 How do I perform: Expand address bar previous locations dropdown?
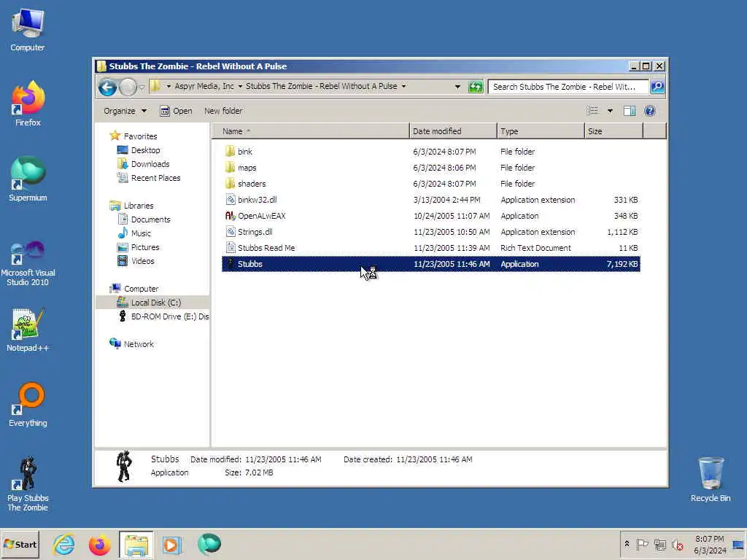457,87
